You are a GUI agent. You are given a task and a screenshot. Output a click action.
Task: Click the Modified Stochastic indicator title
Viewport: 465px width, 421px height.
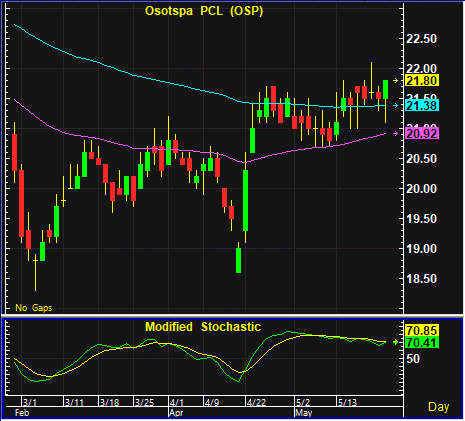(203, 327)
